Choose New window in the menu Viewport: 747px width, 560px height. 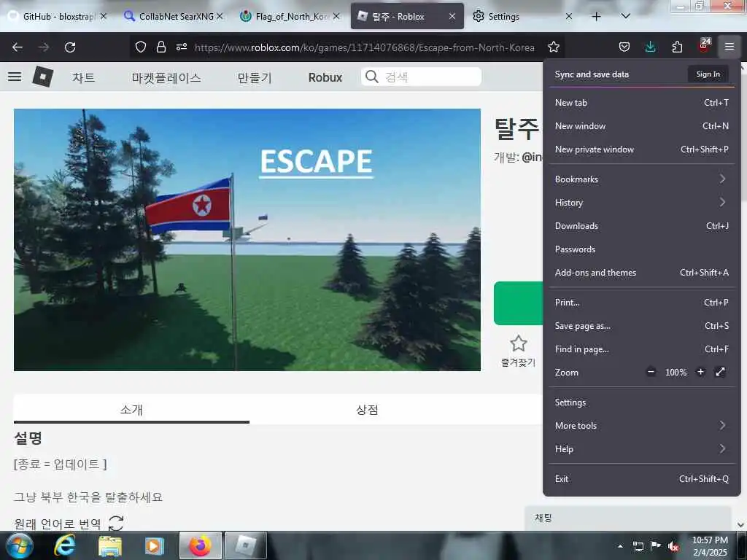[x=641, y=125]
